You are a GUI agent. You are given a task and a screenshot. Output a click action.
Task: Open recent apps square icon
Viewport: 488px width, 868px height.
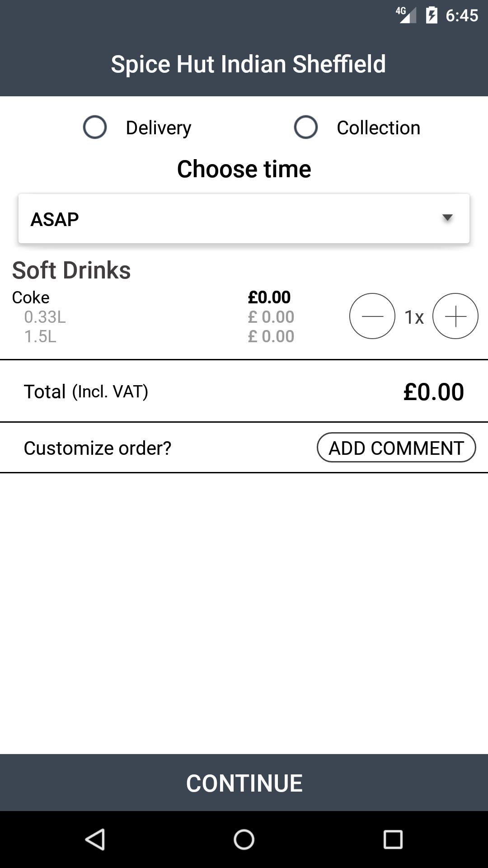393,840
